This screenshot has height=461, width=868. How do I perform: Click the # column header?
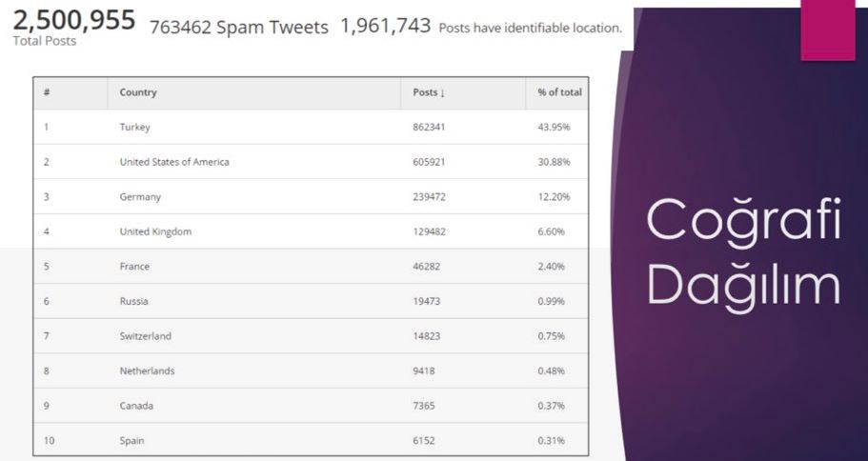coord(47,92)
